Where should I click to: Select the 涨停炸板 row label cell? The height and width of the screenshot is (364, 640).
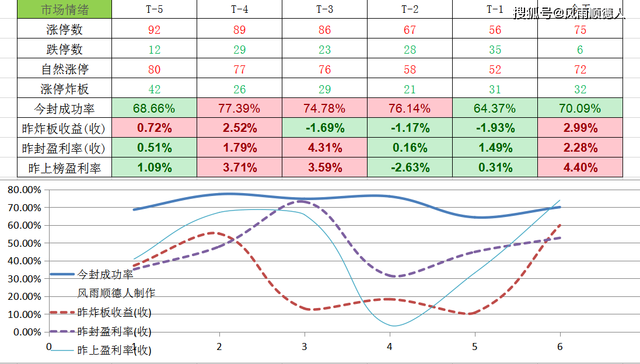coord(65,89)
